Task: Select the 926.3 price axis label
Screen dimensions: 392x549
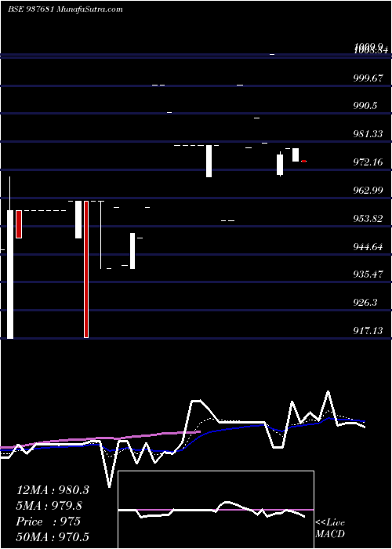Action: coord(365,302)
